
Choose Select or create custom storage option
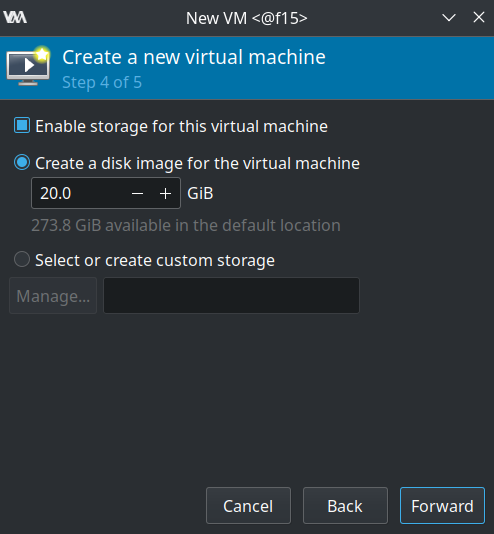[22, 260]
